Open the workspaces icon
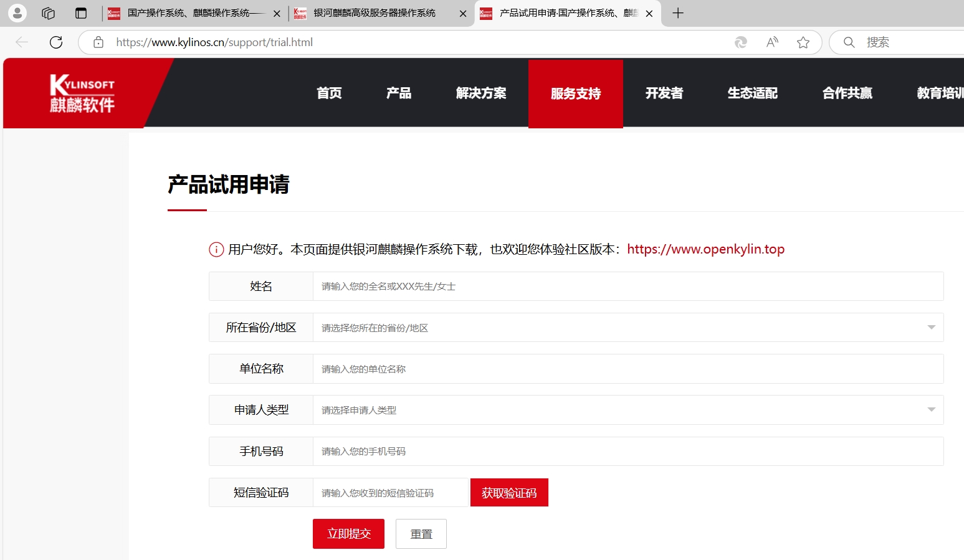964x560 pixels. [49, 13]
